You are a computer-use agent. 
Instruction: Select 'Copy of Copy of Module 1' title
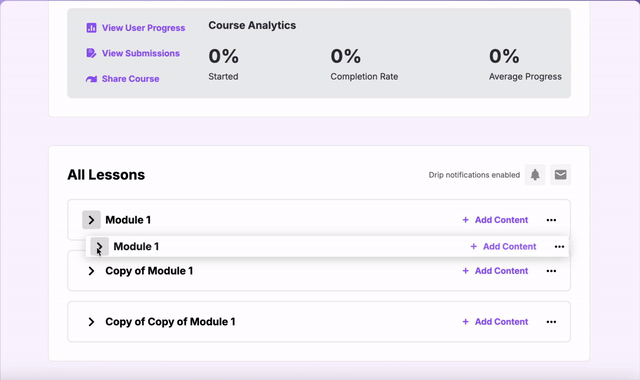coord(170,322)
